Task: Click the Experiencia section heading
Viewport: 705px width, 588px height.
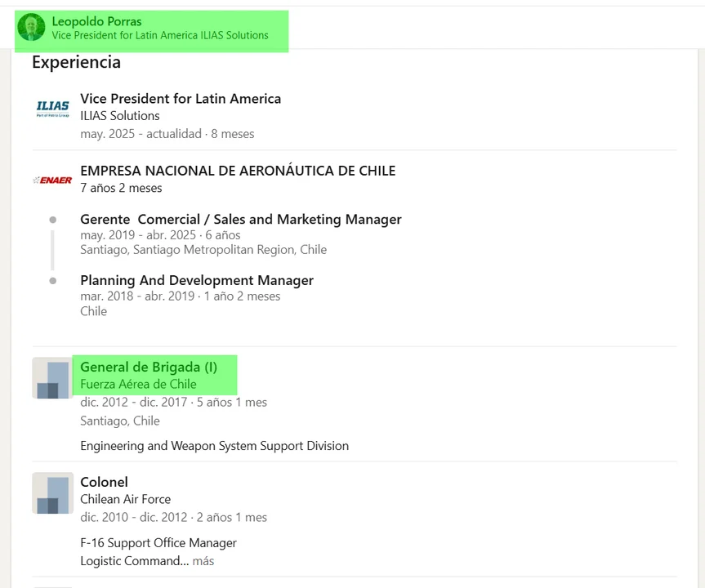Action: coord(76,62)
